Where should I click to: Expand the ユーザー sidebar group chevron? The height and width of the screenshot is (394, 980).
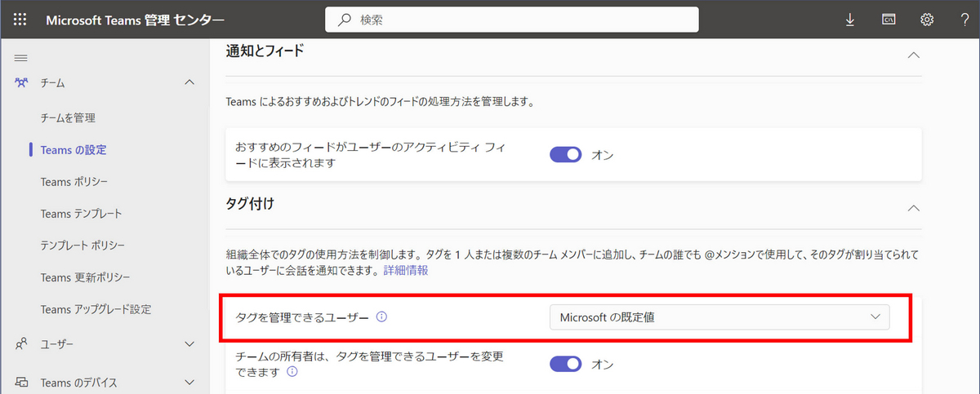[189, 344]
